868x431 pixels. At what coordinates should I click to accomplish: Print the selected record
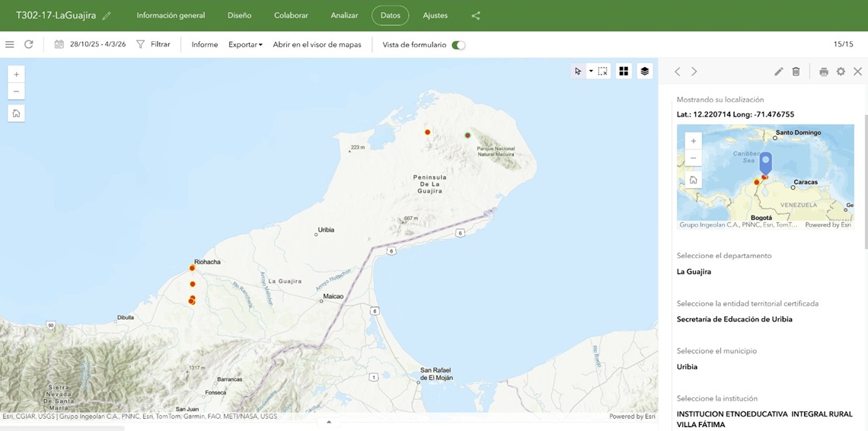pos(823,72)
